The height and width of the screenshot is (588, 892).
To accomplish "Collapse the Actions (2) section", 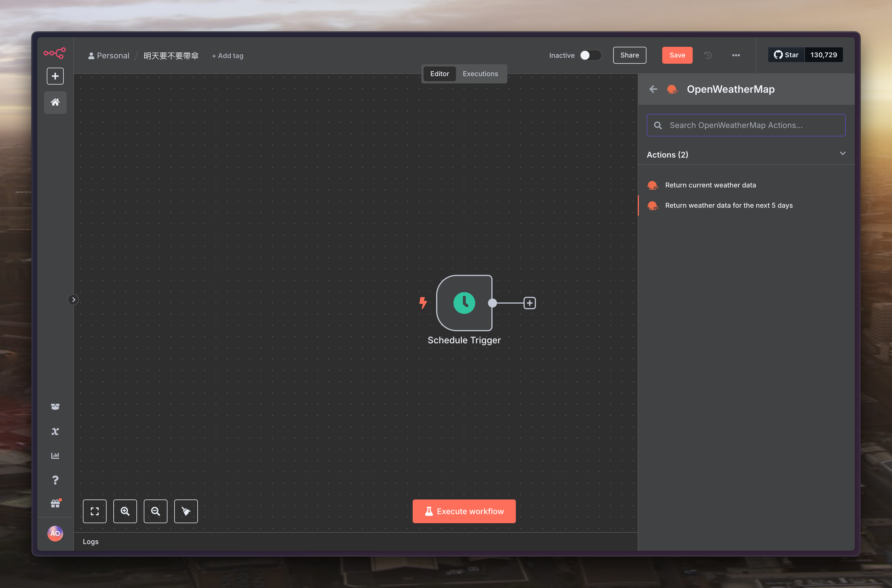I will (x=842, y=154).
